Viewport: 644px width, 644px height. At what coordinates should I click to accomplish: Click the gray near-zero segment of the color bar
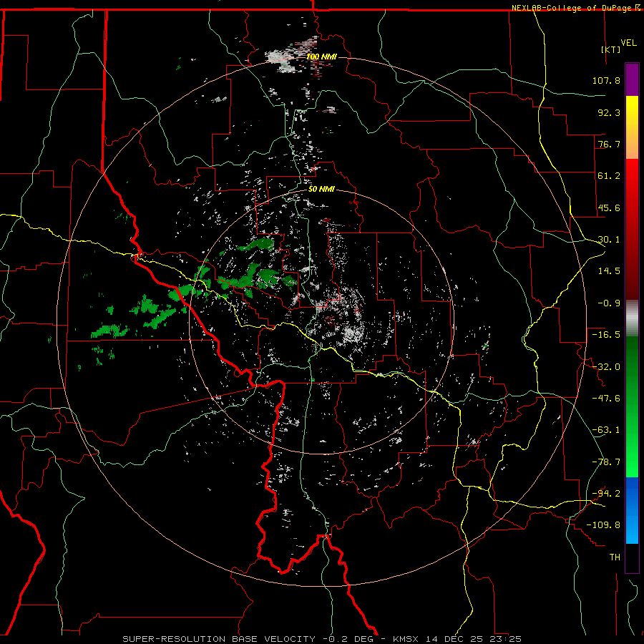(632, 318)
